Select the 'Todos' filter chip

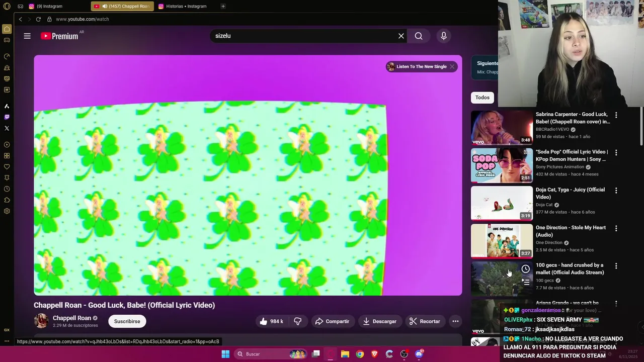pos(482,98)
